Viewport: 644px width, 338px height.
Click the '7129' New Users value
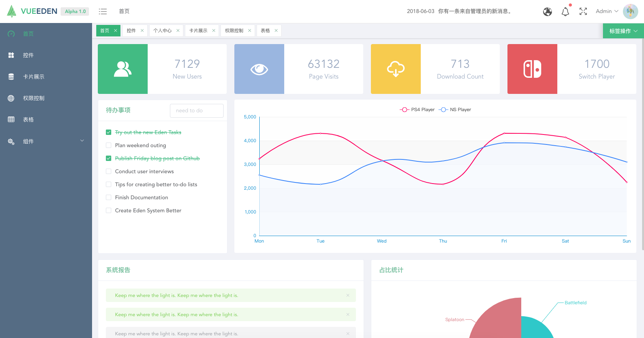click(187, 64)
